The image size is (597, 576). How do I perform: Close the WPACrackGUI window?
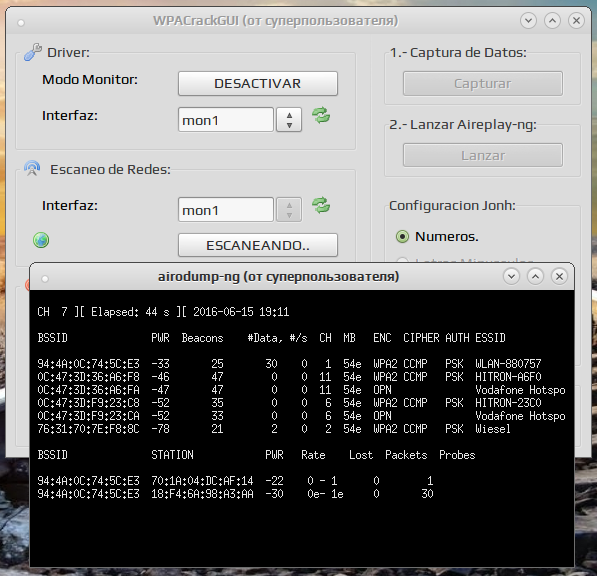point(576,20)
